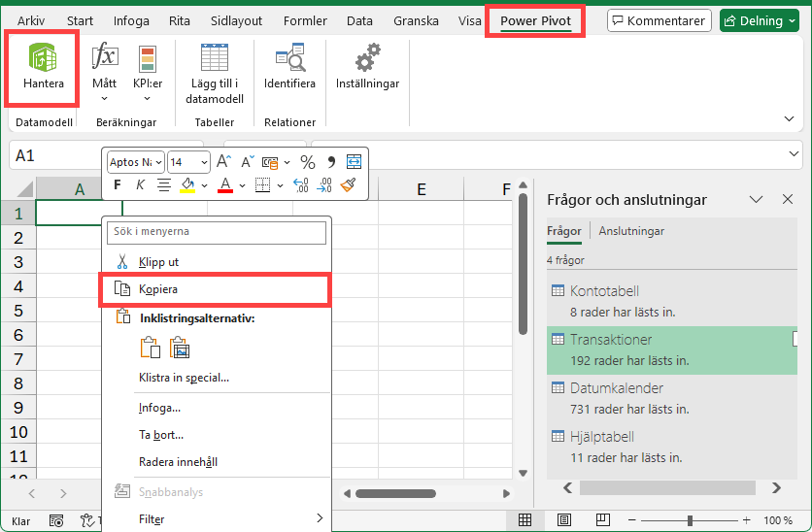The height and width of the screenshot is (532, 812).
Task: Apply percent format in mini toolbar
Action: click(x=308, y=162)
